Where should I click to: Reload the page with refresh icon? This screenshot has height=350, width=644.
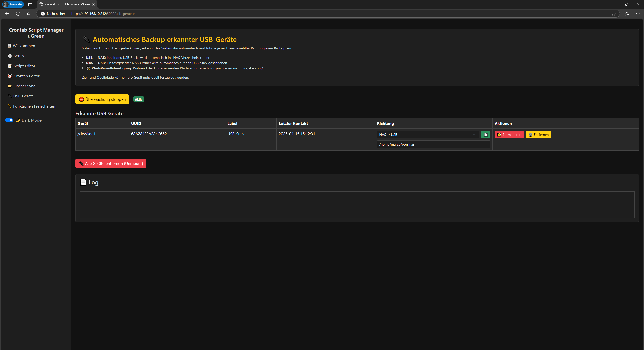tap(18, 14)
